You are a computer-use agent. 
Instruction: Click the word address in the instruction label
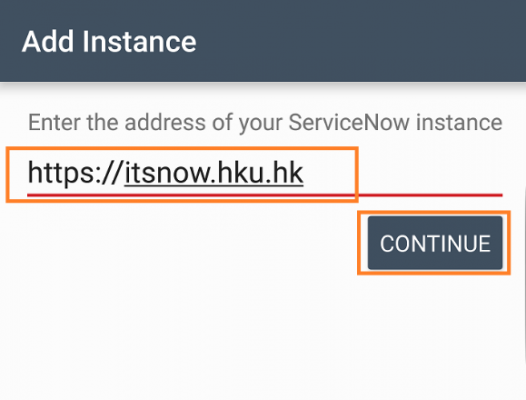tap(165, 122)
